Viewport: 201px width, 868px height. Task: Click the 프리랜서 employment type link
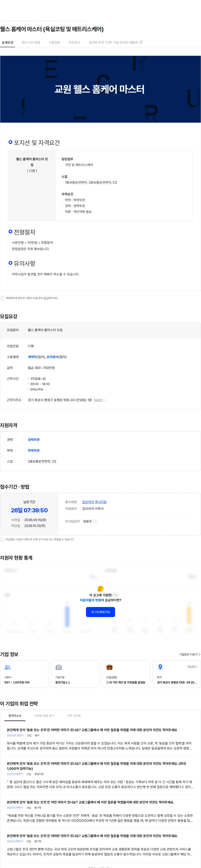coord(53,357)
